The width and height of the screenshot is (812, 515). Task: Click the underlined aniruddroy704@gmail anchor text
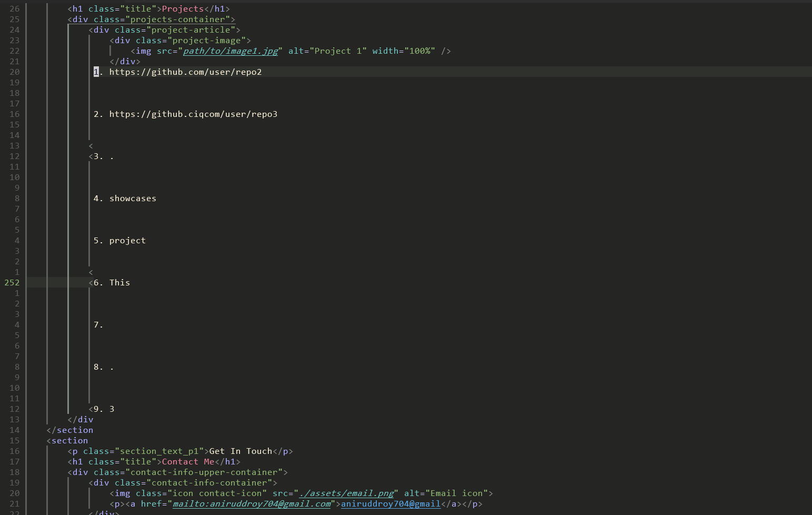[x=390, y=504]
